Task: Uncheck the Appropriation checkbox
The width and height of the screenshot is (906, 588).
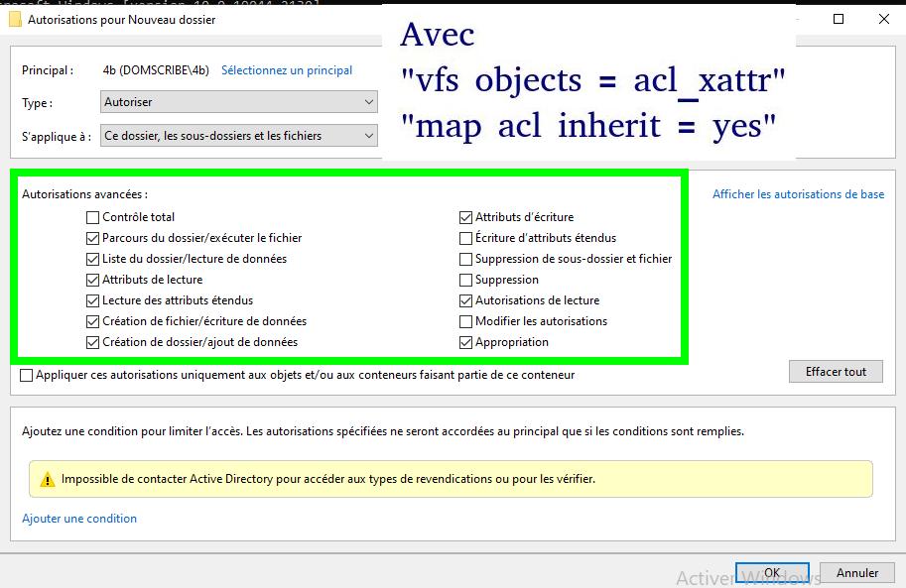Action: coord(466,342)
